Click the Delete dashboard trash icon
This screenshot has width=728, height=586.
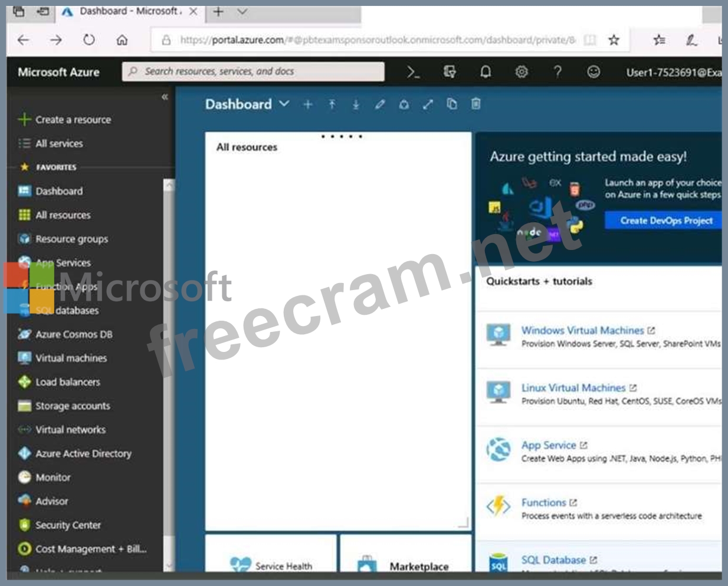(476, 104)
